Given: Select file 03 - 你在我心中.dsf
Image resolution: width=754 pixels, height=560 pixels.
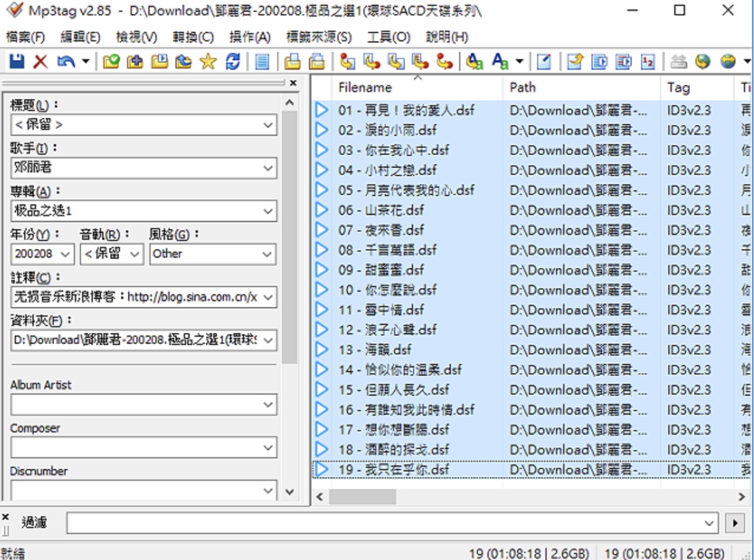Looking at the screenshot, I should (394, 150).
